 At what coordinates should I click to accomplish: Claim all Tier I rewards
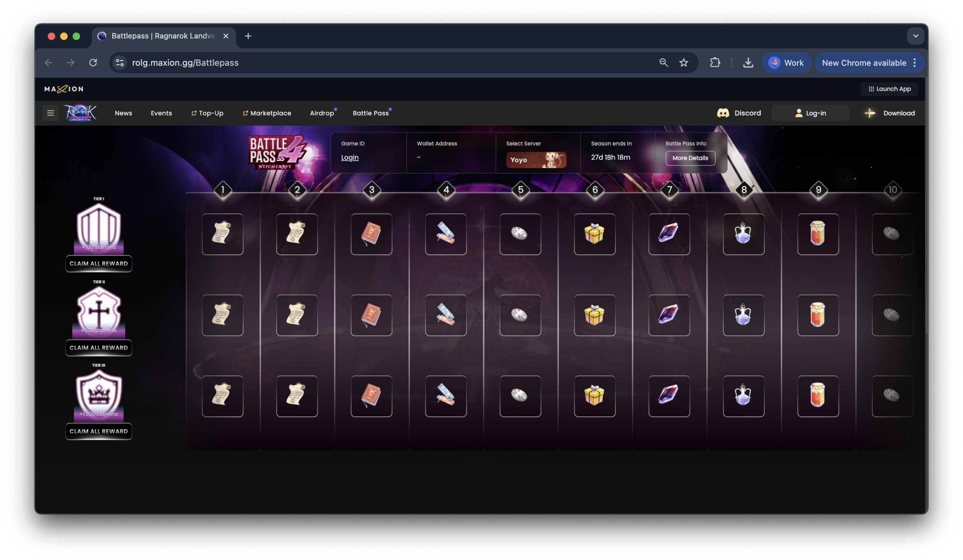pyautogui.click(x=99, y=264)
